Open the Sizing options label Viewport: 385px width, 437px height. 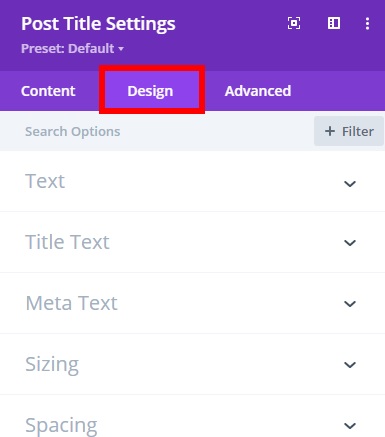[52, 365]
